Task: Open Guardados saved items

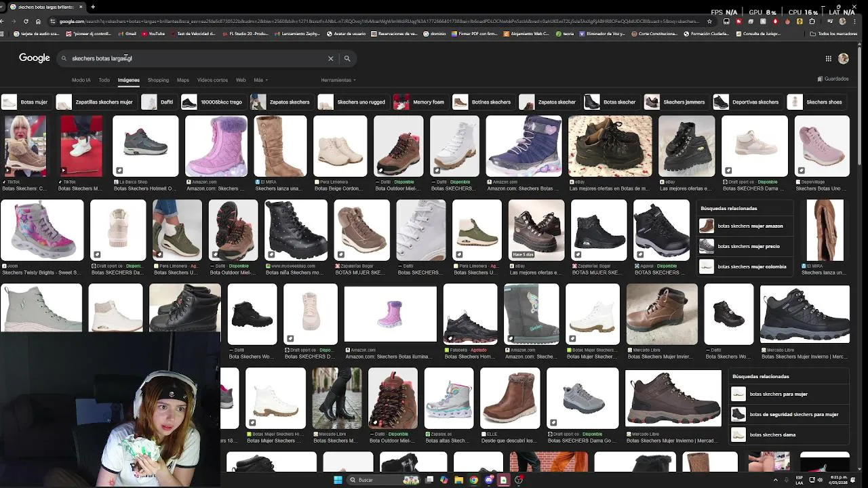Action: (833, 79)
